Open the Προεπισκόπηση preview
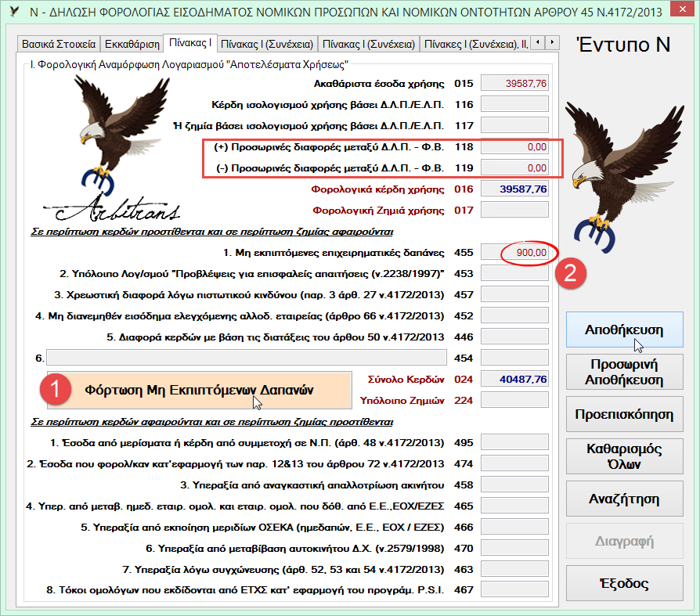Image resolution: width=700 pixels, height=616 pixels. [x=624, y=414]
